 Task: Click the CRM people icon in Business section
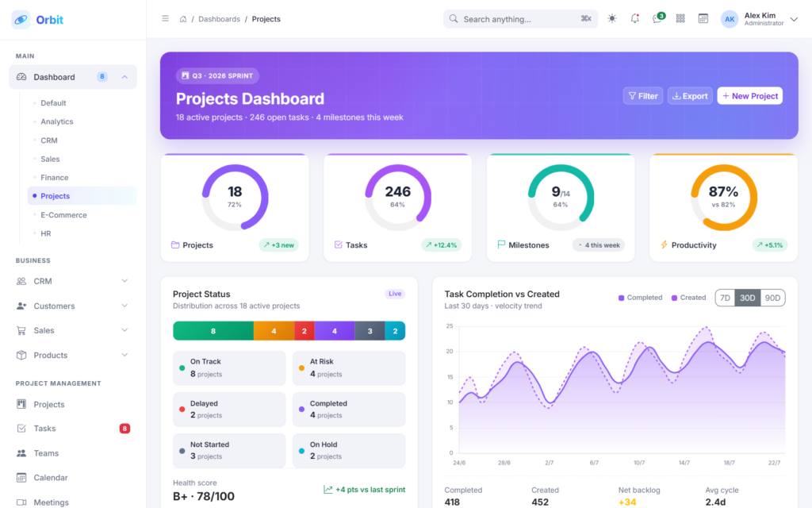click(21, 281)
